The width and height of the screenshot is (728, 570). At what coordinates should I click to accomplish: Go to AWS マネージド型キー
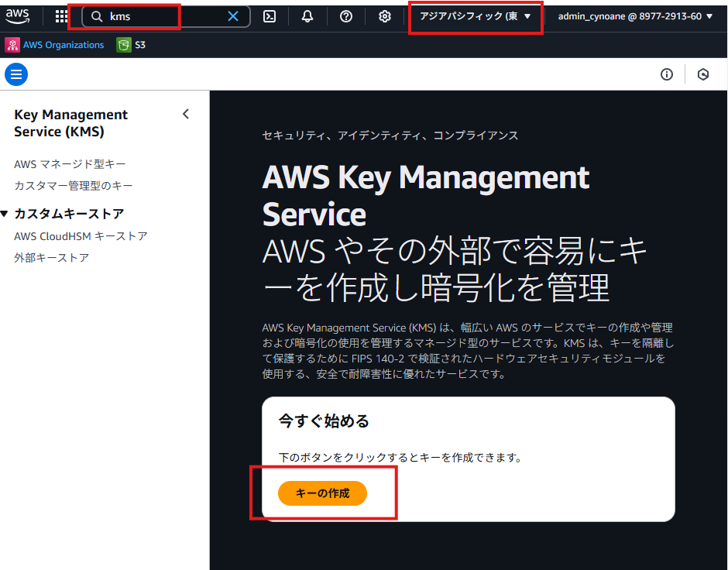pyautogui.click(x=70, y=164)
